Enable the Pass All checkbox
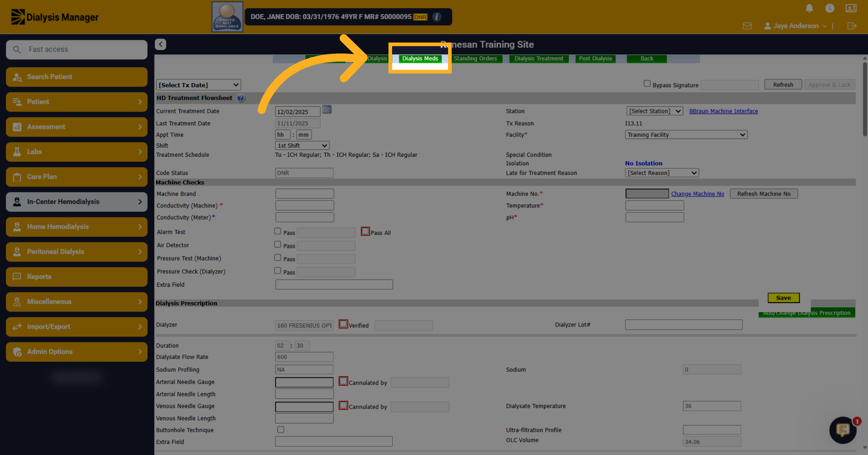Screen dimensions: 868x455 [x=365, y=231]
